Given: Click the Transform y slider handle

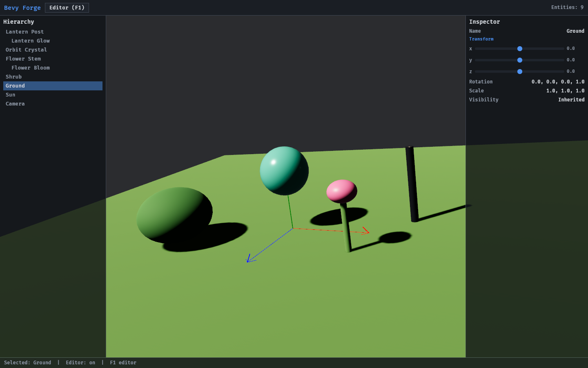Looking at the screenshot, I should (x=520, y=60).
